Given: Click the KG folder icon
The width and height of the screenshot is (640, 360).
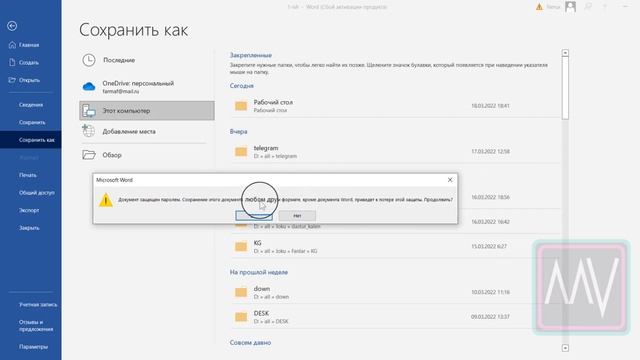Looking at the screenshot, I should [241, 247].
